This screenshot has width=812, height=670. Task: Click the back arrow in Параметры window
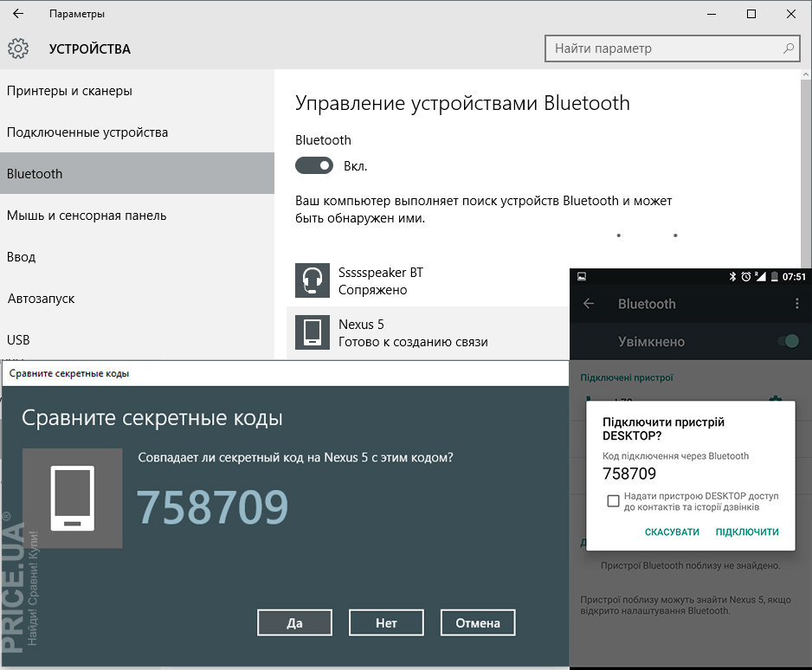point(18,14)
